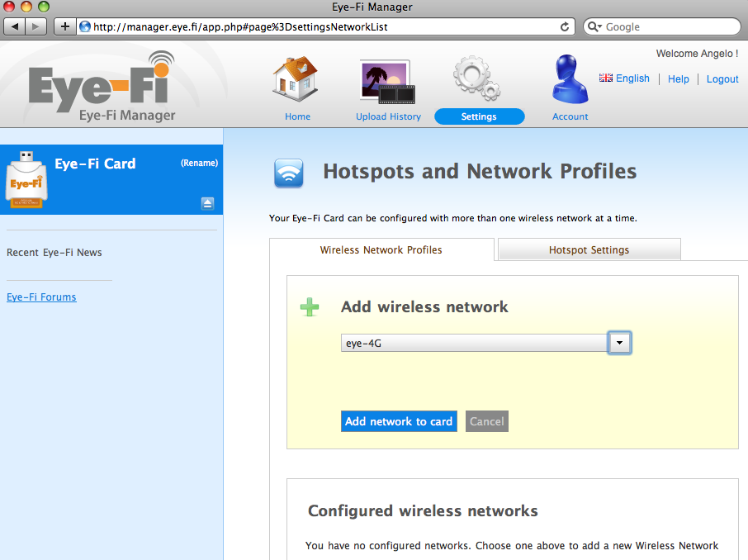Image resolution: width=748 pixels, height=560 pixels.
Task: Open the eye-4G network selection box
Action: [x=474, y=343]
